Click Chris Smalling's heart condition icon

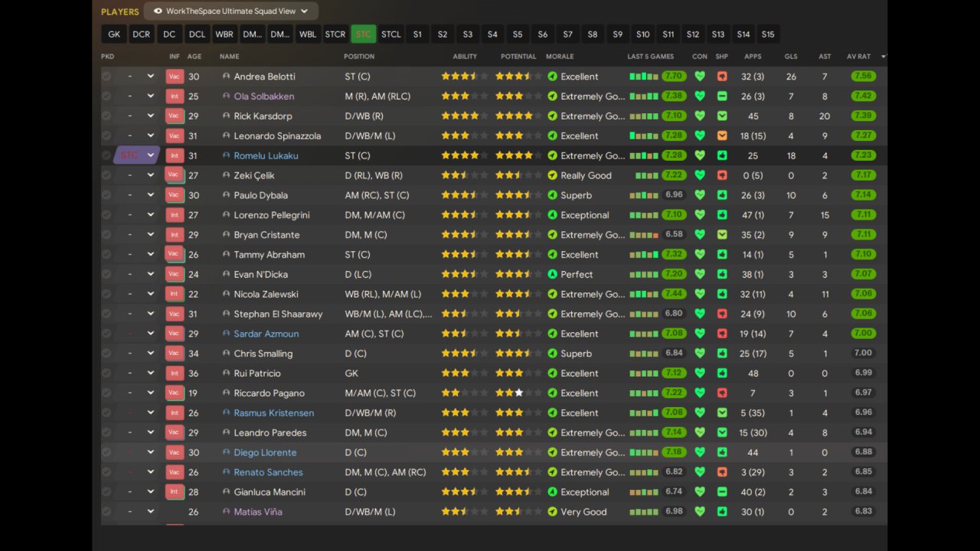(x=700, y=354)
